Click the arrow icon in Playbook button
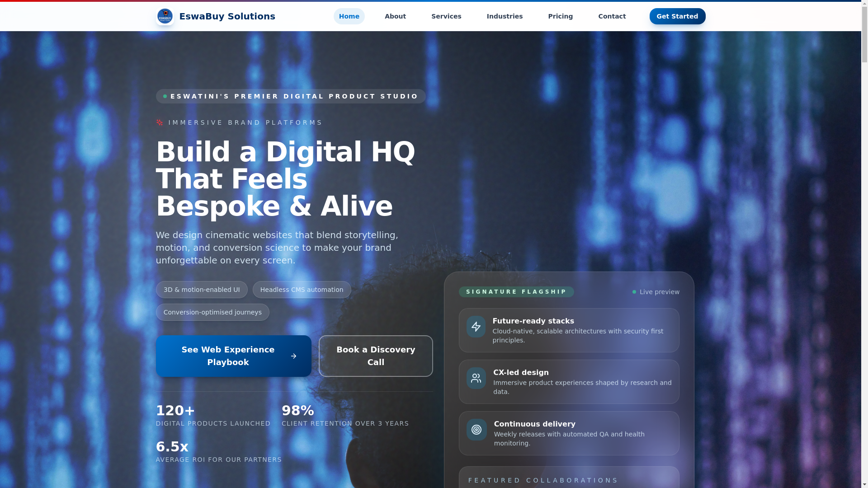This screenshot has width=868, height=488. (x=293, y=356)
